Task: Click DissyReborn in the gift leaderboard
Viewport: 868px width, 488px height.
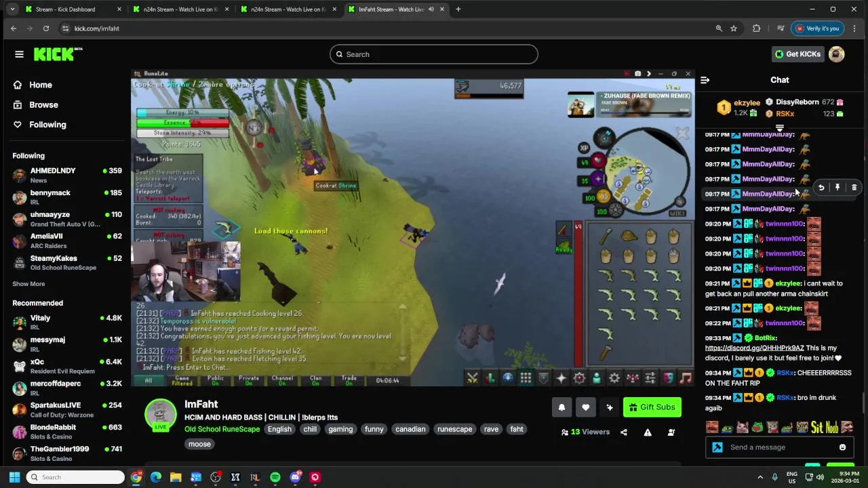Action: click(x=797, y=102)
